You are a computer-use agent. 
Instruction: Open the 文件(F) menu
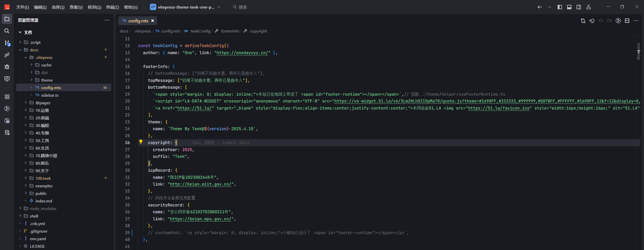[22, 7]
